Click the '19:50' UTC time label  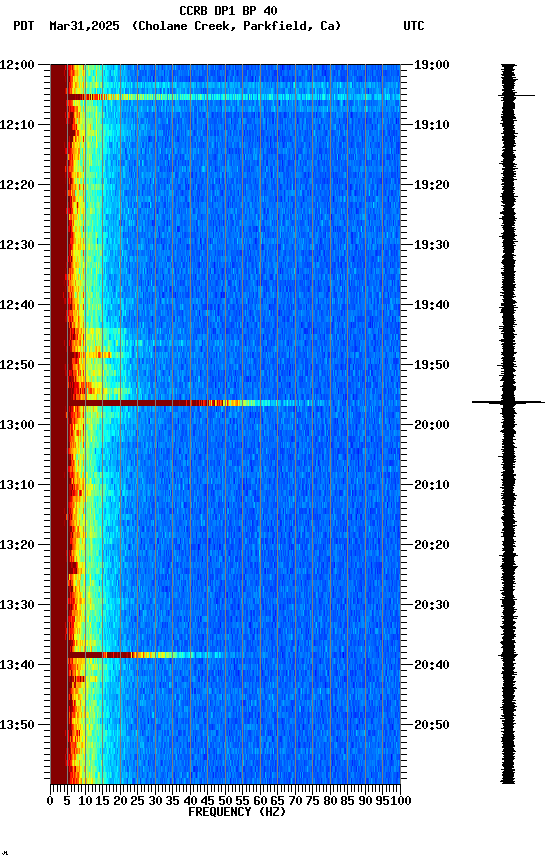pyautogui.click(x=432, y=365)
